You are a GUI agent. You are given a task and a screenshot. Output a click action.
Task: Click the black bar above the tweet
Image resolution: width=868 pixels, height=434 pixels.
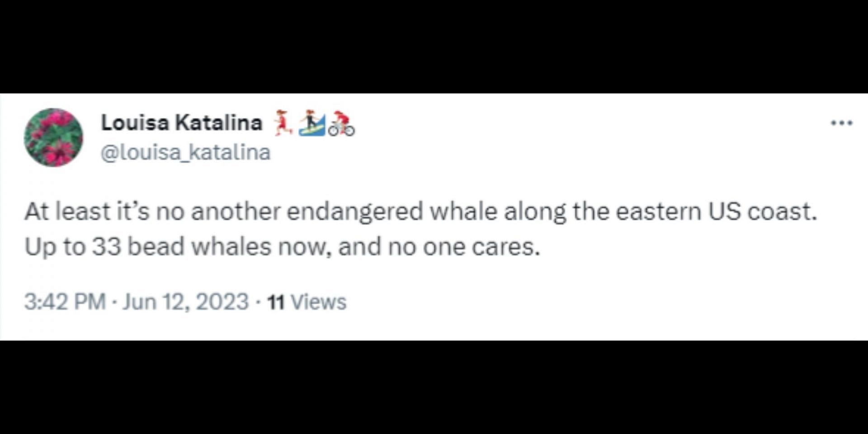[x=434, y=47]
